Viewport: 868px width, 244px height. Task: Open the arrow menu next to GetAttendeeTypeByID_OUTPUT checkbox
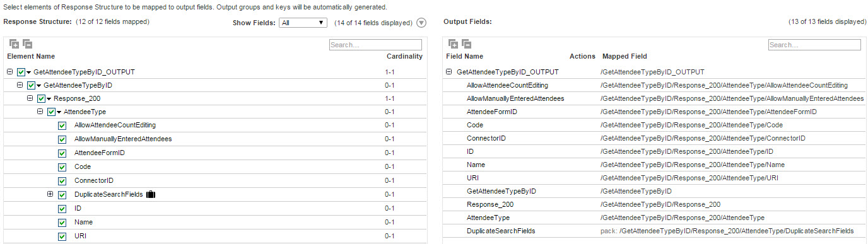pos(29,73)
